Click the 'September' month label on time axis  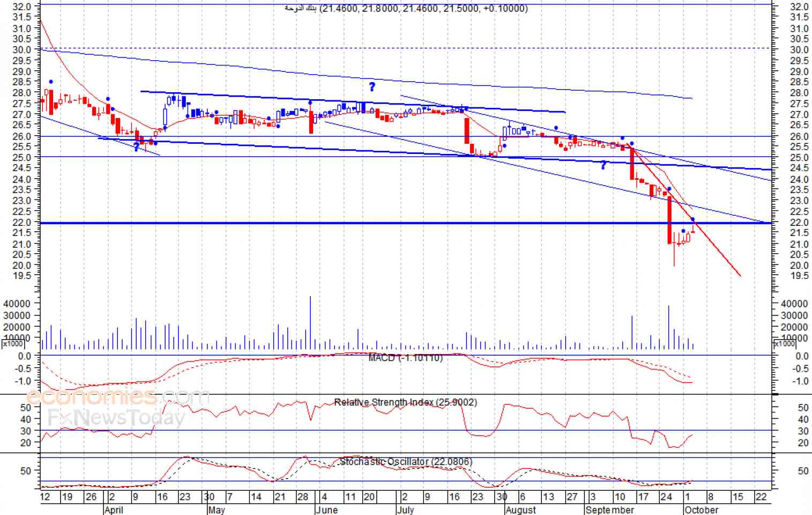[x=610, y=510]
